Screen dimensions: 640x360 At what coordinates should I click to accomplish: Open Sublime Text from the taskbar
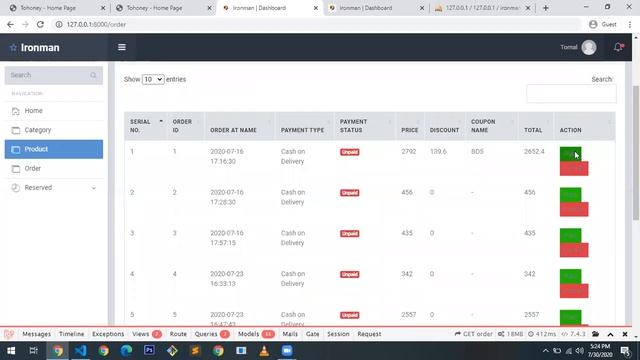tap(195, 351)
